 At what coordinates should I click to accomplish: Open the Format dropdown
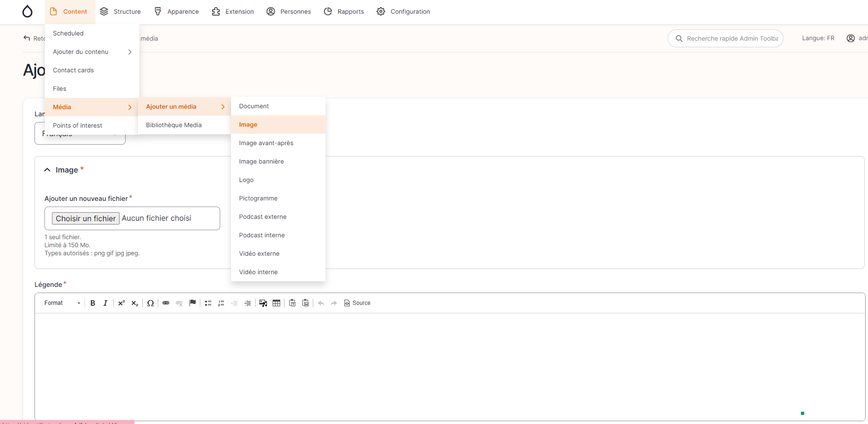[62, 303]
